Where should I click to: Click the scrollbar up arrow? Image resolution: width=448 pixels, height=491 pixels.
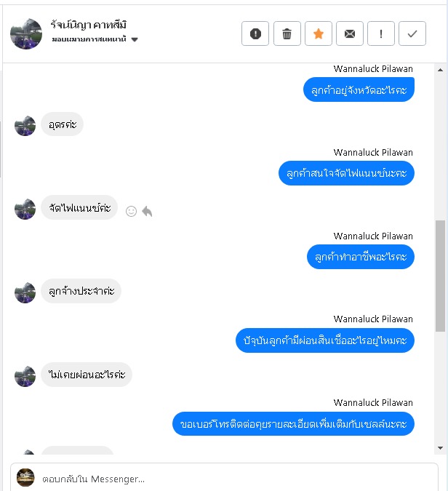pyautogui.click(x=440, y=70)
